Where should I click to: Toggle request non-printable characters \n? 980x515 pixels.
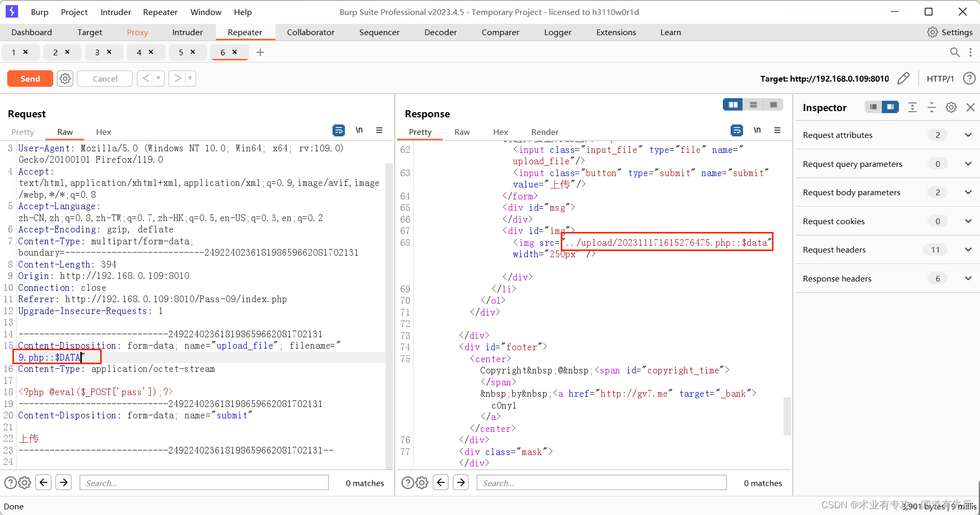(359, 130)
